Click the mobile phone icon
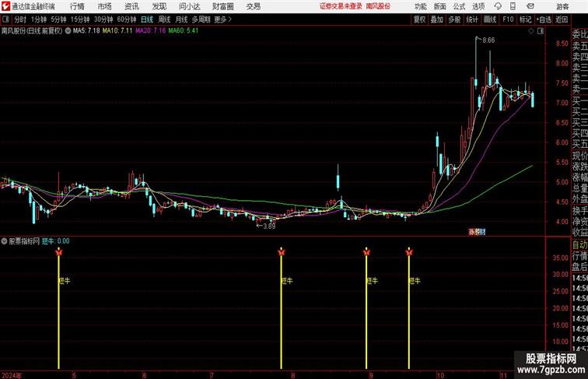Image resolution: width=588 pixels, height=379 pixels. pyautogui.click(x=513, y=6)
